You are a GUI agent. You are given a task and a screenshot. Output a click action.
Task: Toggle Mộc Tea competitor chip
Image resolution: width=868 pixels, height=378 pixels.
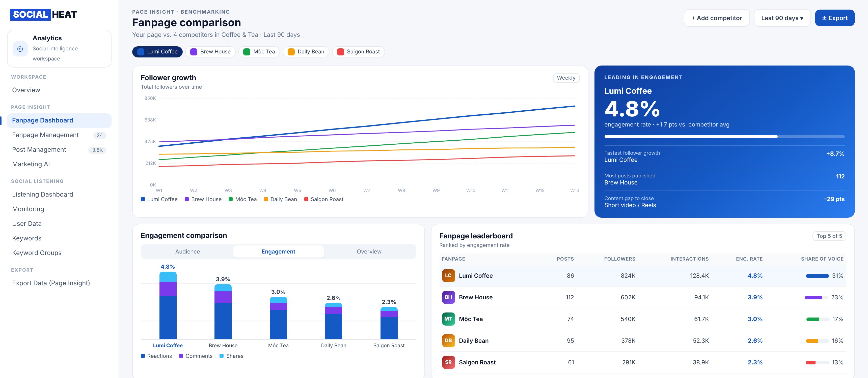(259, 52)
